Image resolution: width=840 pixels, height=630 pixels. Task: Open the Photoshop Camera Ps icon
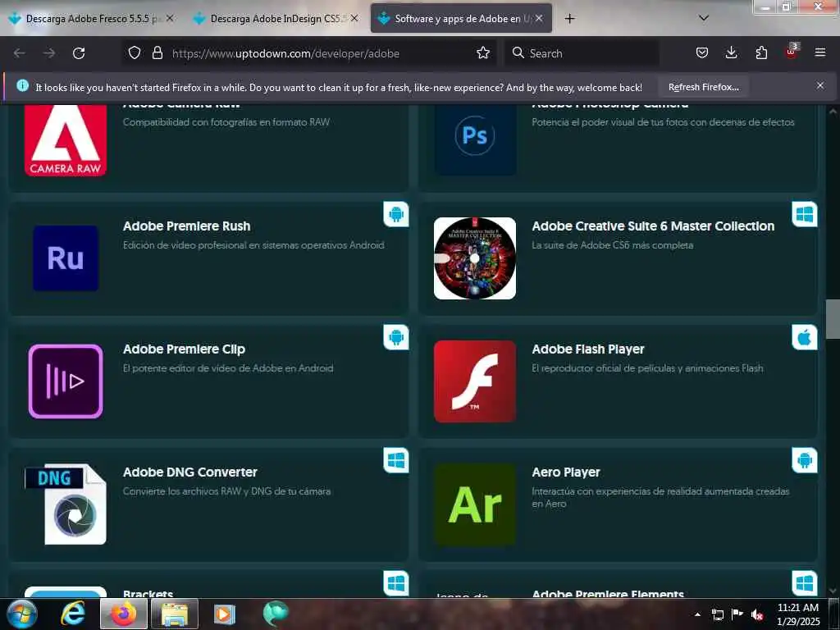(475, 140)
